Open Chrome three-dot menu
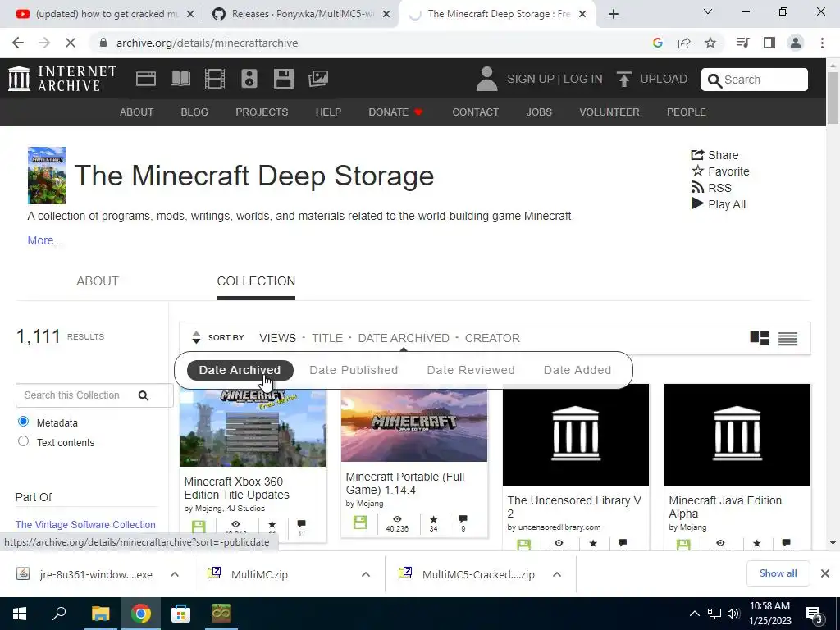The width and height of the screenshot is (840, 630). 822,43
